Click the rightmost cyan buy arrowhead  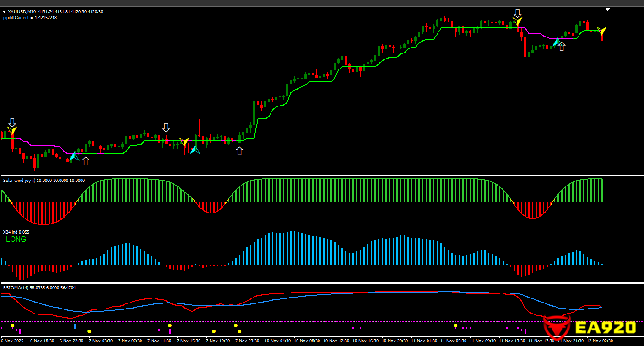tap(556, 42)
